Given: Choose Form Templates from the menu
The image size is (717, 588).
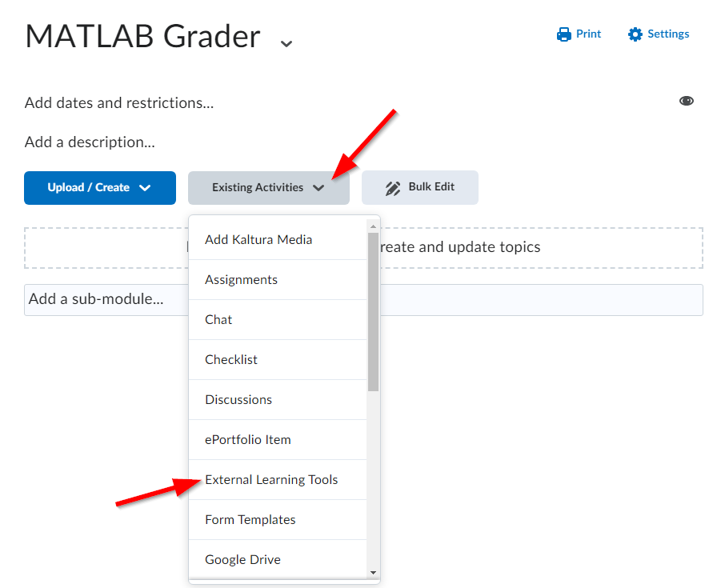Looking at the screenshot, I should [278, 520].
